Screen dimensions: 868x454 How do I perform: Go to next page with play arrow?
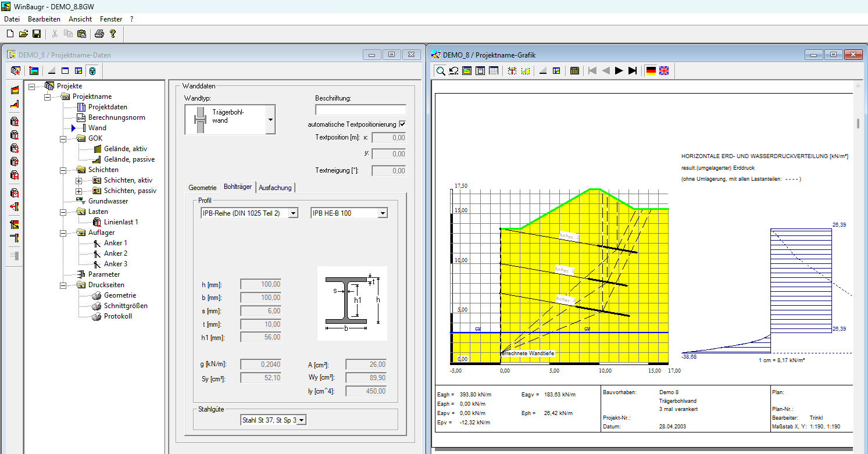[619, 71]
